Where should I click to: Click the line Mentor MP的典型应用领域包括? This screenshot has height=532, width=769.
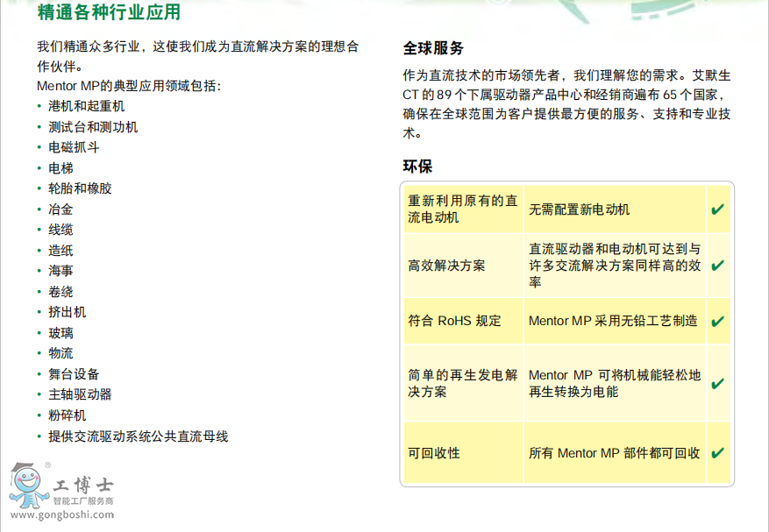coord(129,86)
